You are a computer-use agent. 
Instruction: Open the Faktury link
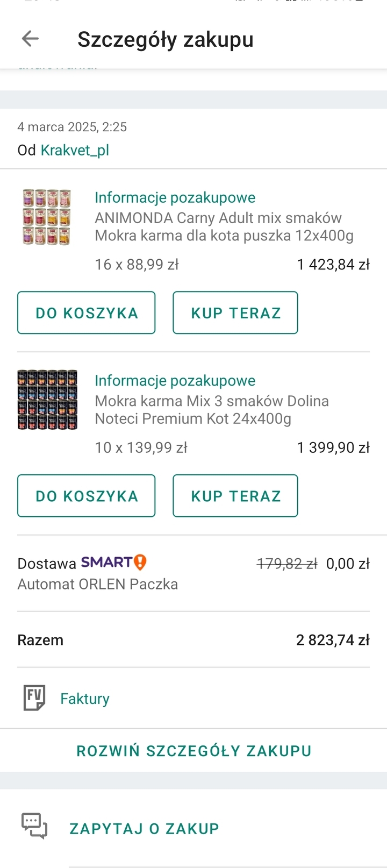85,699
